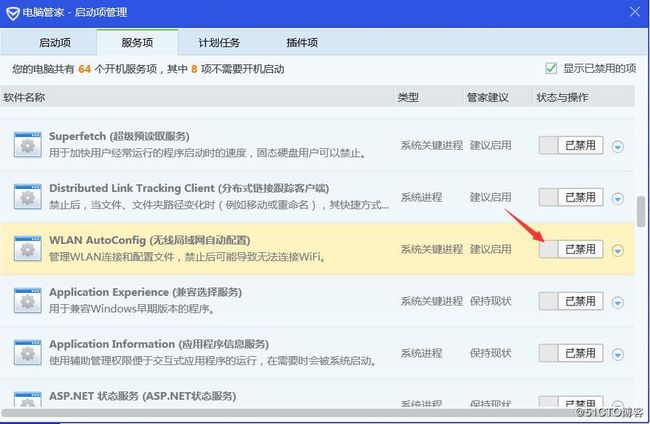Screen dimensions: 650x424
Task: Click the Application Experience service icon
Action: pyautogui.click(x=27, y=301)
